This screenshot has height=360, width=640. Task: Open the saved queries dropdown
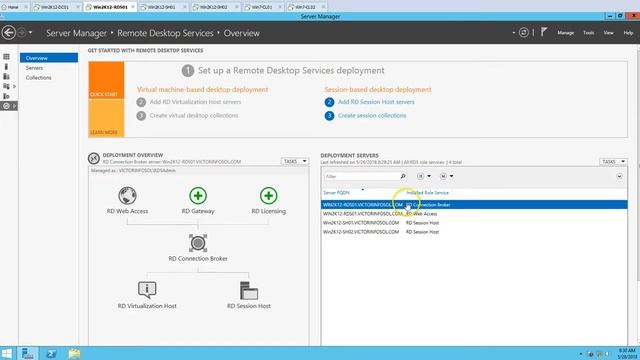[447, 176]
